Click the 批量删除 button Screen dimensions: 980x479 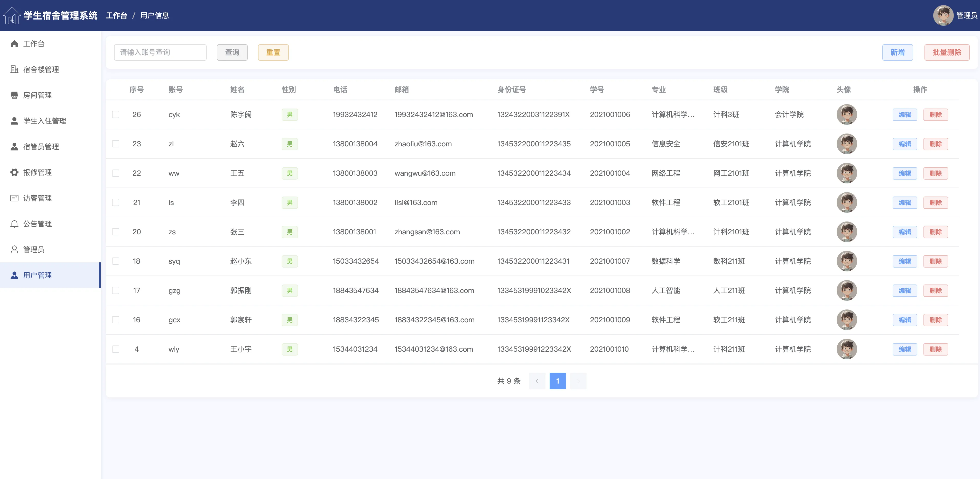click(947, 52)
